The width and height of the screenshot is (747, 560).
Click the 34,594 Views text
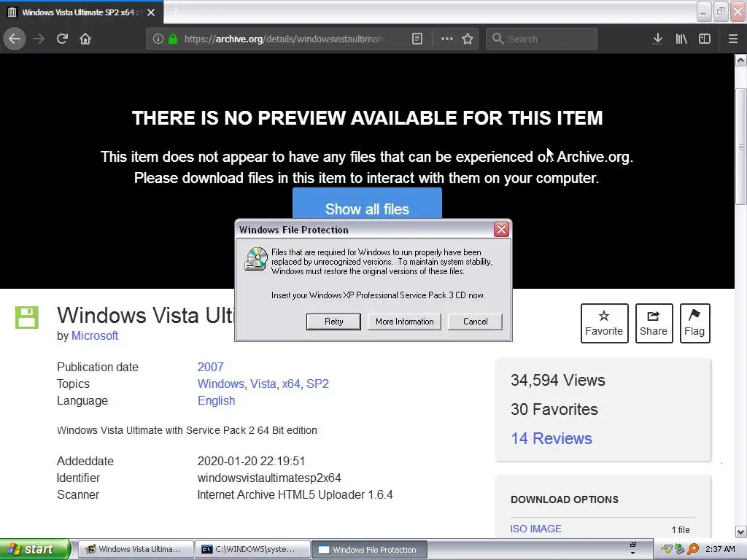558,380
